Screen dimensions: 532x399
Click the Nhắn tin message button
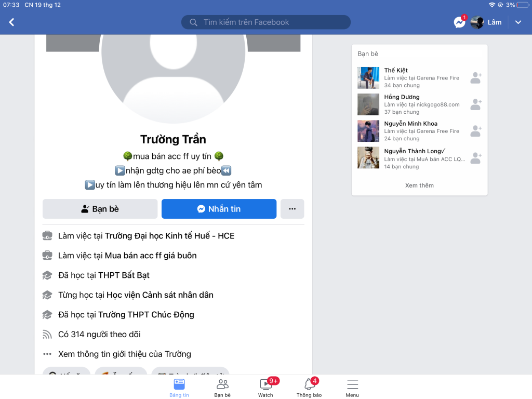pyautogui.click(x=219, y=209)
